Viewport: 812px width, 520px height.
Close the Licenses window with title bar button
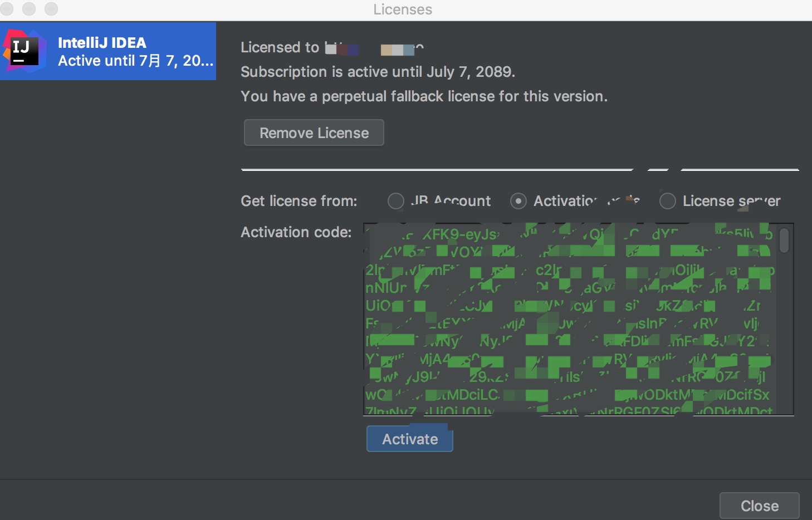[x=7, y=9]
